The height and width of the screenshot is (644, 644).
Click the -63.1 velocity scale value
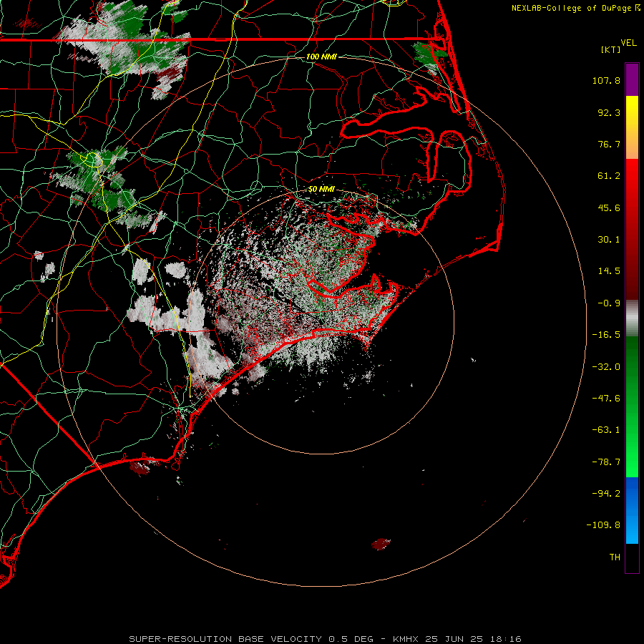(606, 430)
